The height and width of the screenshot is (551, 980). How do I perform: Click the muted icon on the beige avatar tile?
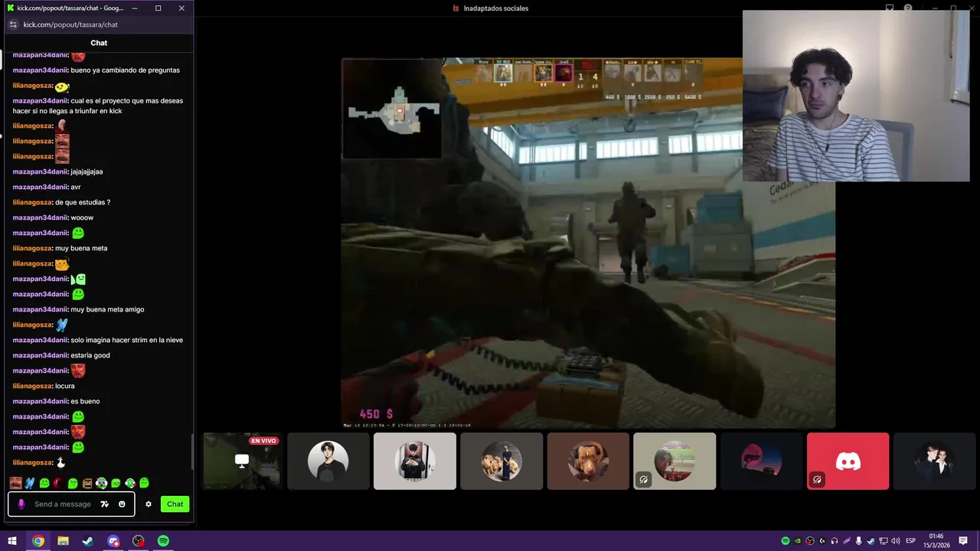643,480
